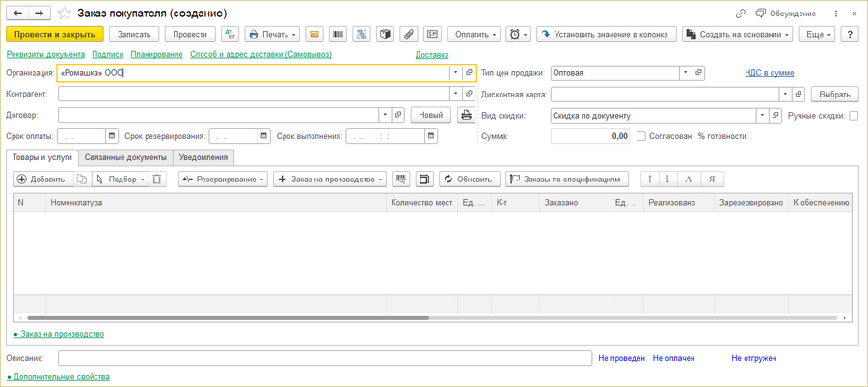The height and width of the screenshot is (387, 868).
Task: Click the paperclip attachments icon
Action: pyautogui.click(x=409, y=34)
